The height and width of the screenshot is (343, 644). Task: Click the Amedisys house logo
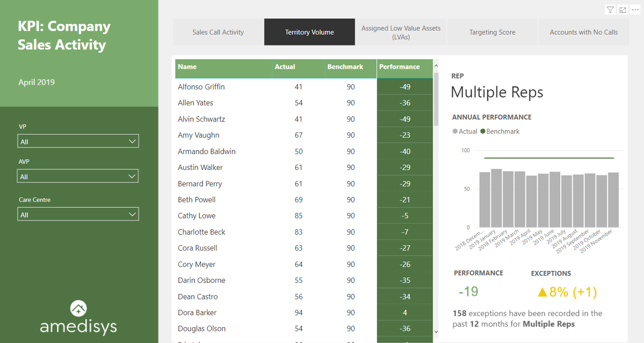click(x=78, y=308)
